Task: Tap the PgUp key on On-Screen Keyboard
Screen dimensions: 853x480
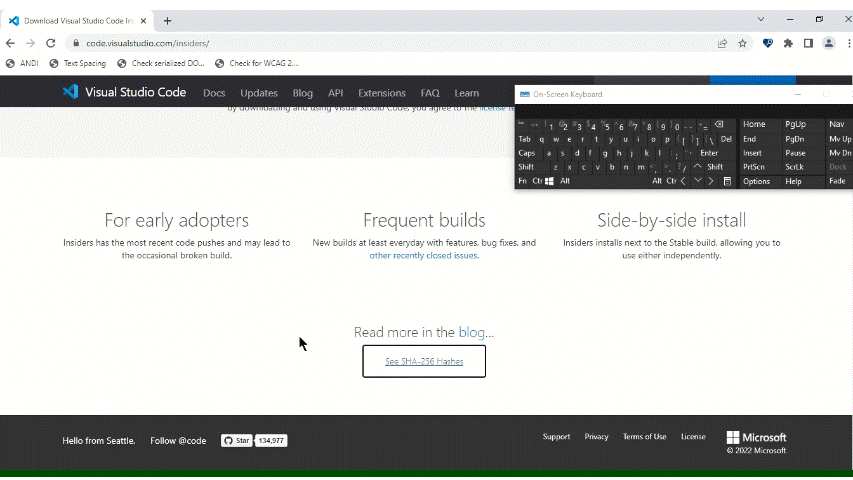Action: (795, 125)
